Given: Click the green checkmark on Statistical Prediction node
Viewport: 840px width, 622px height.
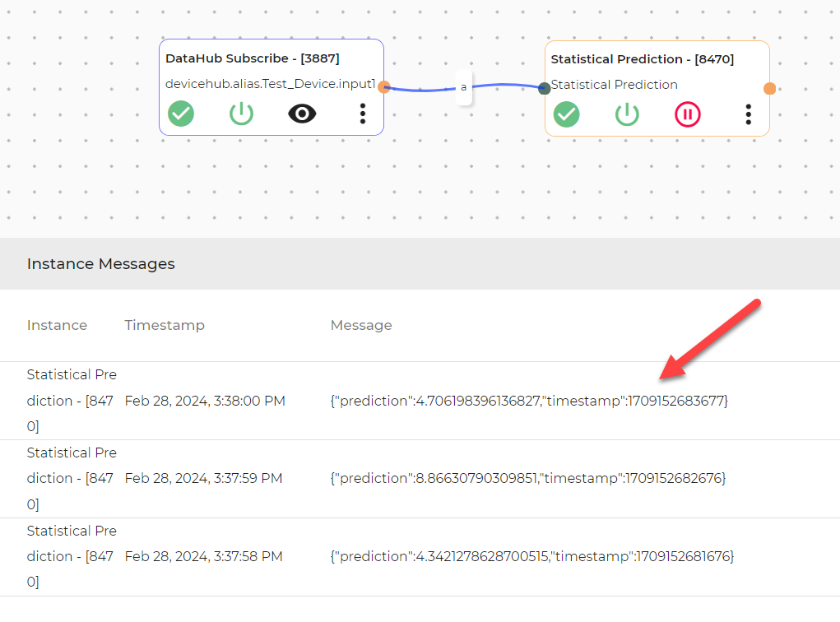Looking at the screenshot, I should click(x=566, y=114).
